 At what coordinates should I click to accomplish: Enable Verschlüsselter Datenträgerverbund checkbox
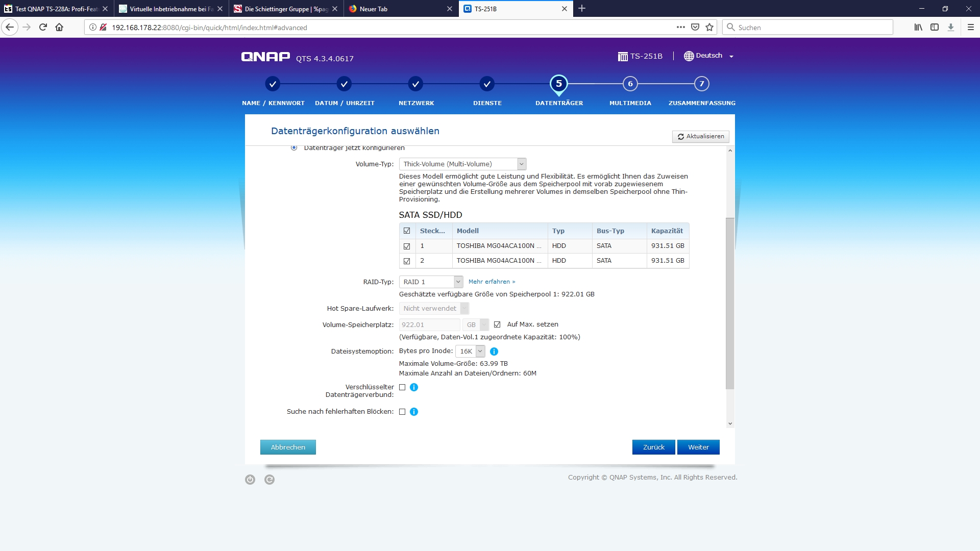[402, 387]
